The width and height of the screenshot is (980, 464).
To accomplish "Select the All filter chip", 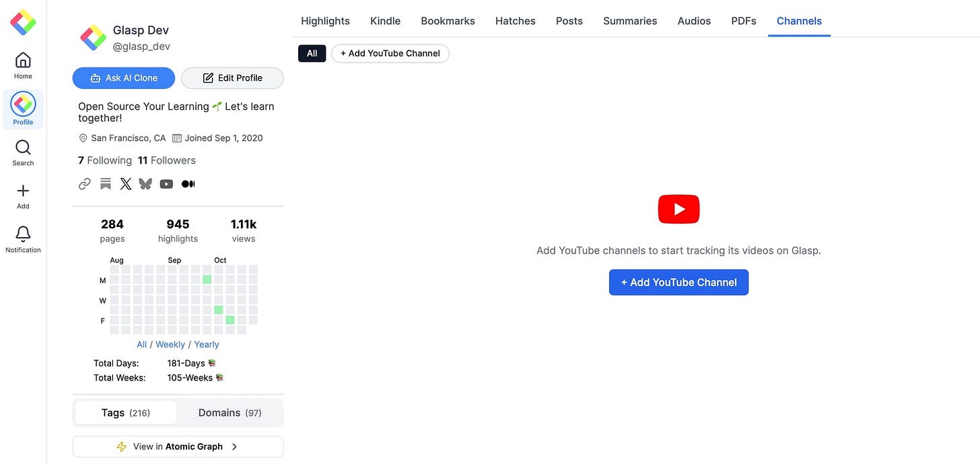I will 312,53.
